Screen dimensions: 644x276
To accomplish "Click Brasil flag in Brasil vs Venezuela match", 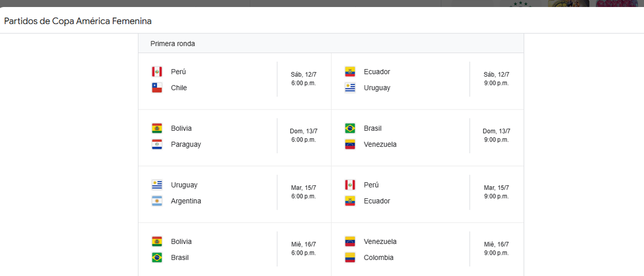I will pos(350,129).
